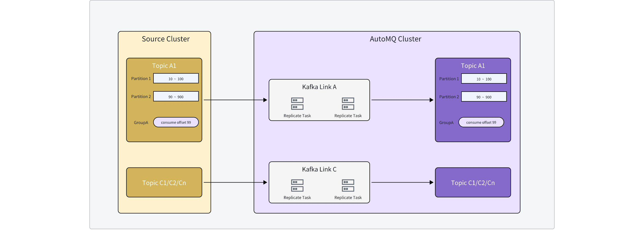Click right server icon in Kafka Link A

(348, 104)
